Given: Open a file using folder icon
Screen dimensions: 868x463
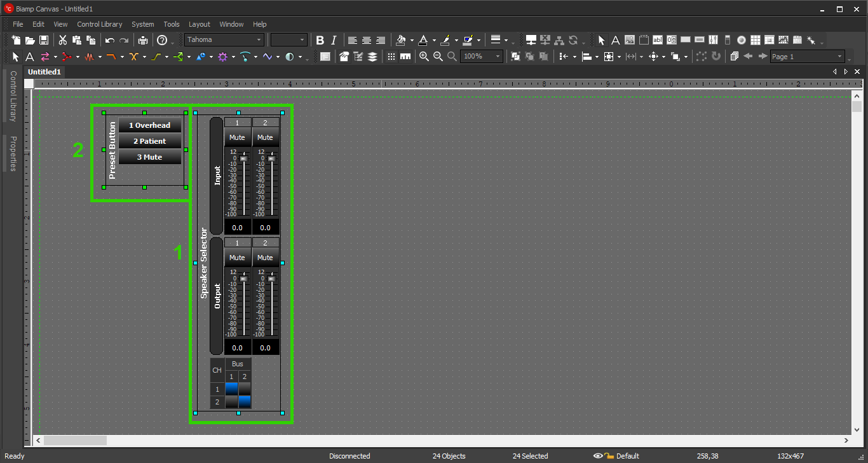Looking at the screenshot, I should (x=30, y=40).
